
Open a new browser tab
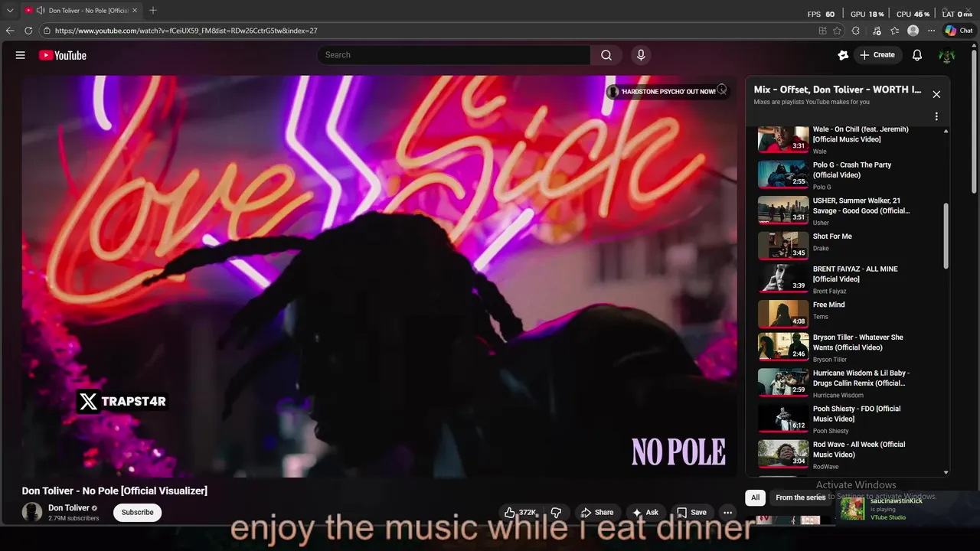153,11
